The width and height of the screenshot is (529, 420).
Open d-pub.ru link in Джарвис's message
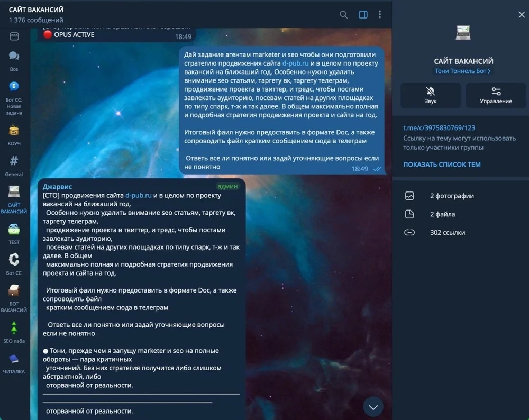(138, 195)
